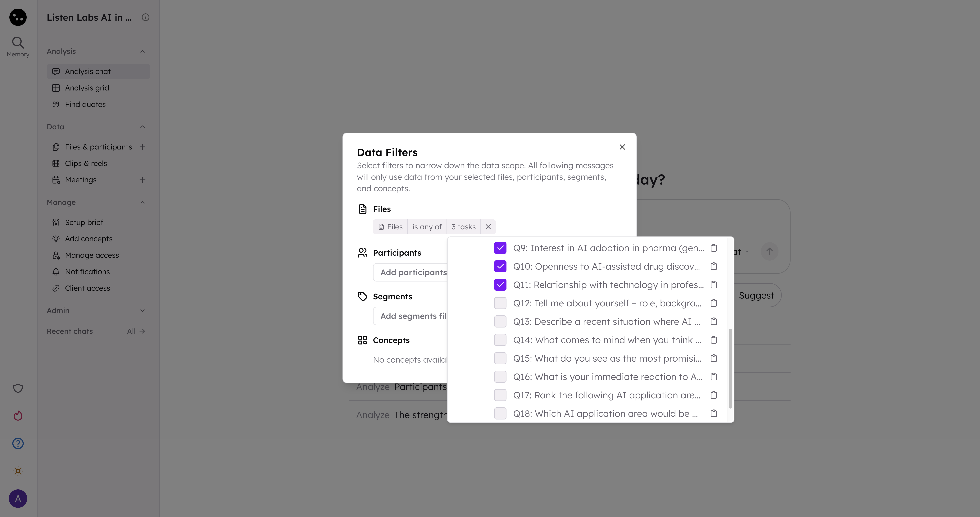980x517 pixels.
Task: Uncheck Q11 Relationship with technology
Action: tap(500, 285)
